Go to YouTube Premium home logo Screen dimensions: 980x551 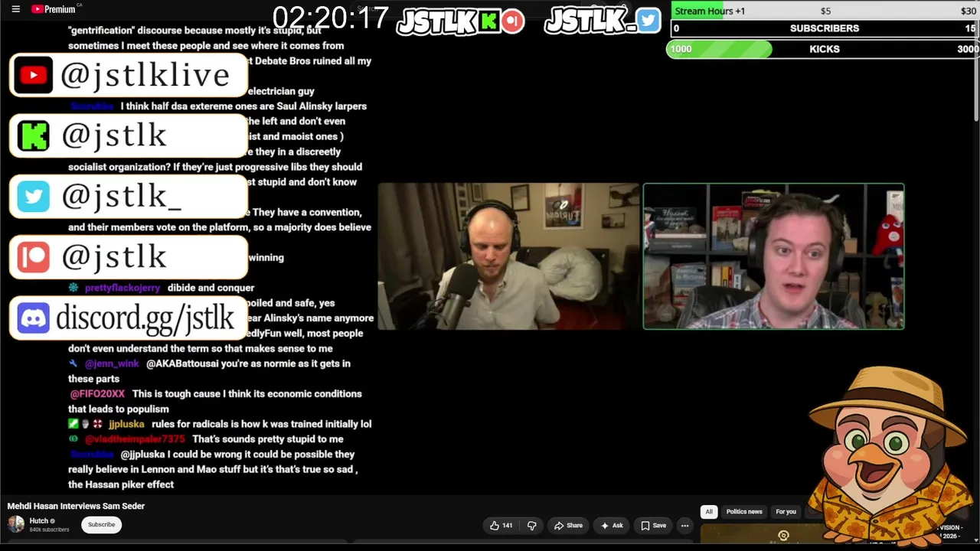[54, 9]
